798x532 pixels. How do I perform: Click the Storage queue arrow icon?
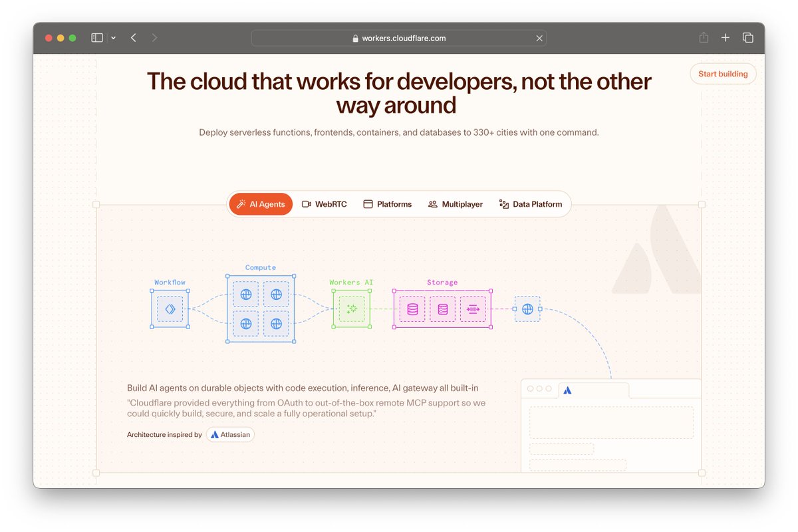(473, 309)
